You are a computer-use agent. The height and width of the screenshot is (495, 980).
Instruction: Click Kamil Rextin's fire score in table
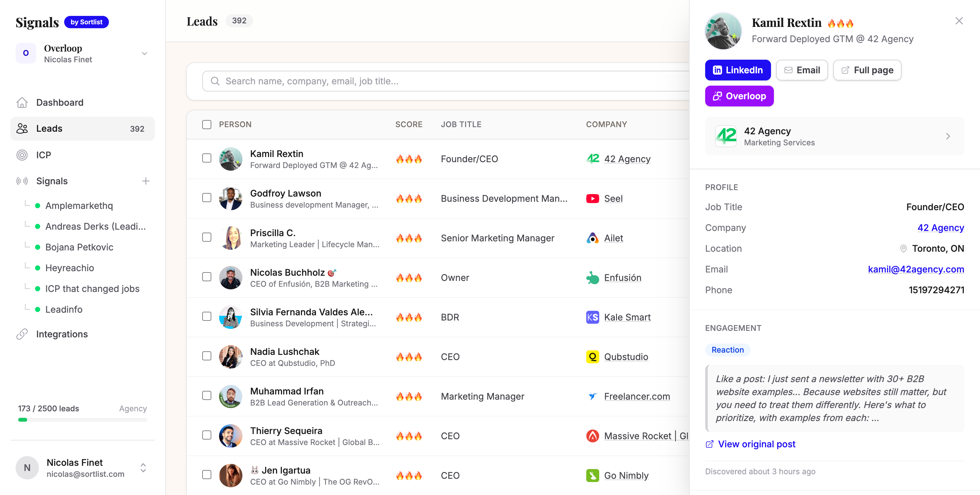point(409,159)
